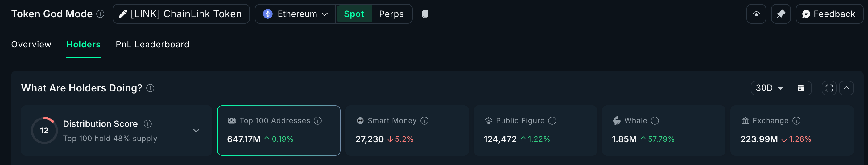Switch to Spot trading mode
The image size is (868, 165).
(x=354, y=14)
